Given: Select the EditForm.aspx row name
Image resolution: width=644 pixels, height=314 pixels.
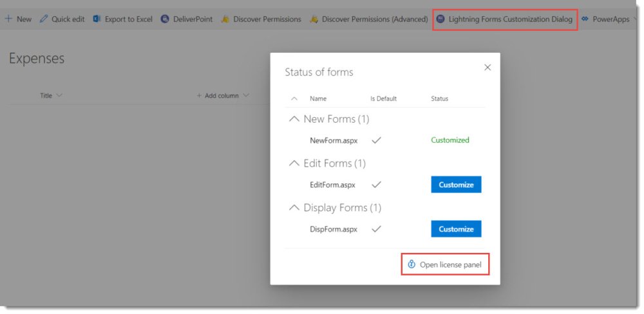Looking at the screenshot, I should point(332,185).
